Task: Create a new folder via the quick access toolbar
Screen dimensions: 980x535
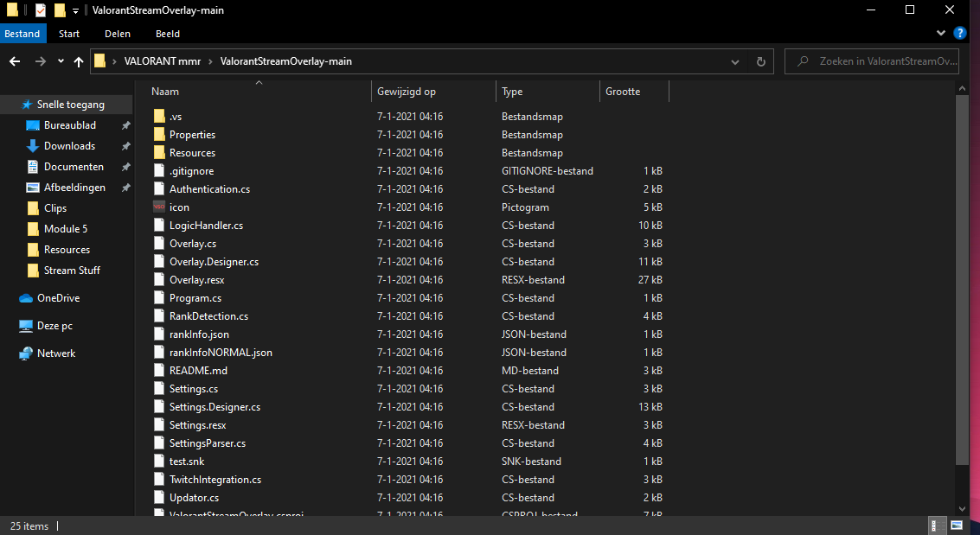Action: [x=61, y=10]
